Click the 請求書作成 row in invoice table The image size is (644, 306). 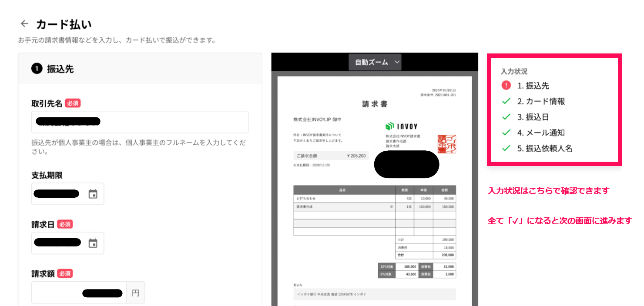click(x=375, y=207)
